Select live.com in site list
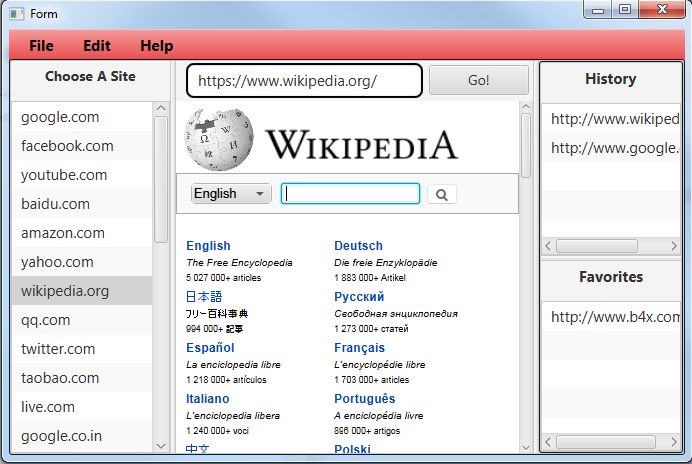 point(82,407)
